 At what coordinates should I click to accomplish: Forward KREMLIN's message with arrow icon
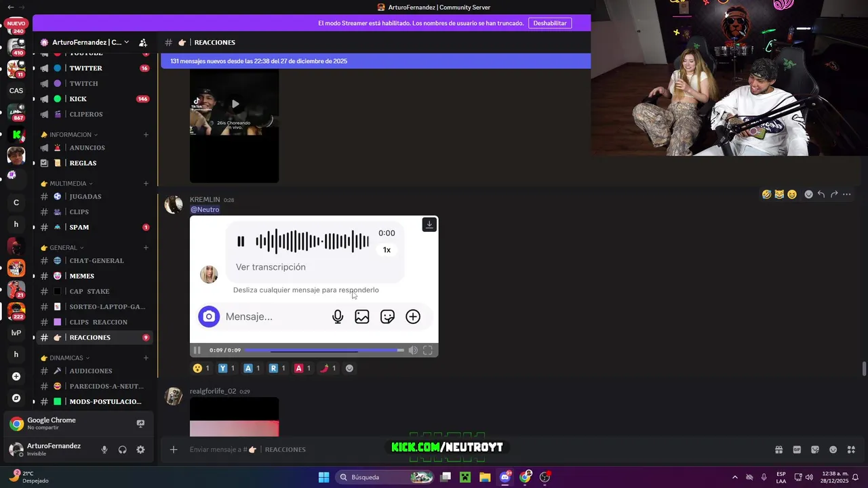pyautogui.click(x=834, y=195)
